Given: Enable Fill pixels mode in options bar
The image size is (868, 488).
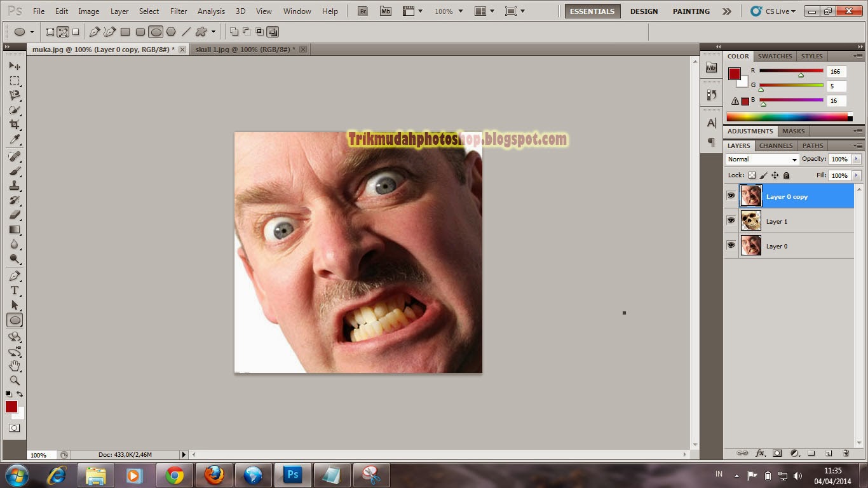Looking at the screenshot, I should [x=76, y=32].
